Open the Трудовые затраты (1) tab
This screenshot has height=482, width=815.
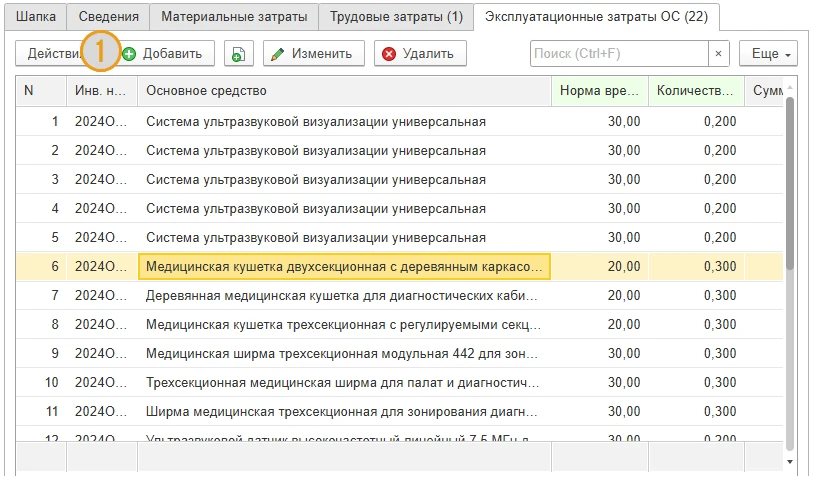tap(396, 17)
